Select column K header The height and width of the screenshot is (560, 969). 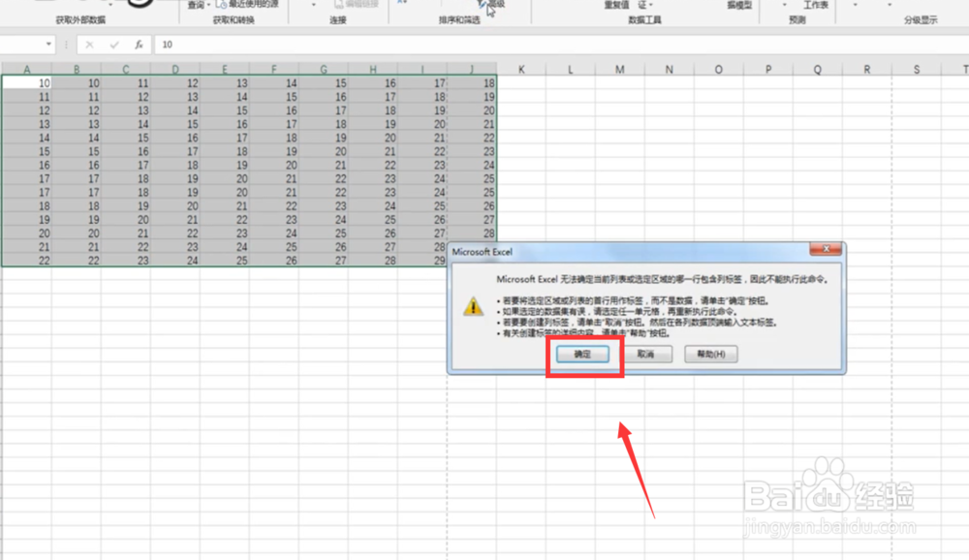pyautogui.click(x=521, y=69)
